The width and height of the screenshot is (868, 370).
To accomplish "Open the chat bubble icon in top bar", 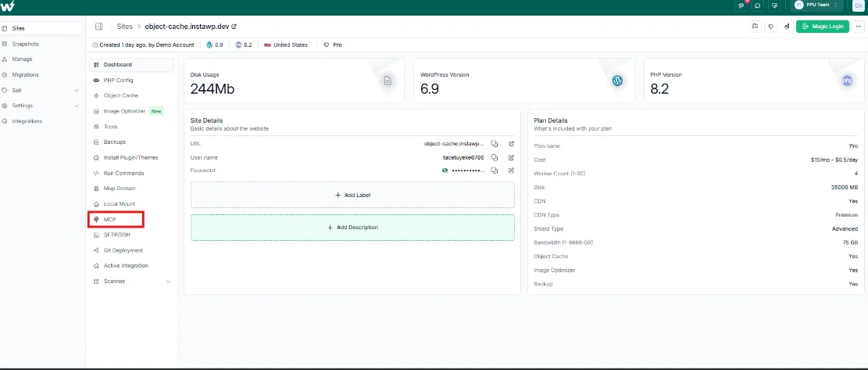I will click(757, 5).
